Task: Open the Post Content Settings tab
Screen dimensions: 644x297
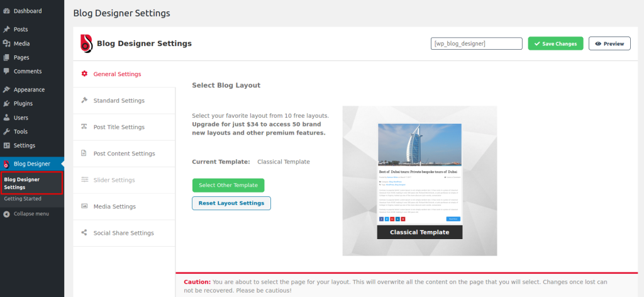Action: [124, 154]
